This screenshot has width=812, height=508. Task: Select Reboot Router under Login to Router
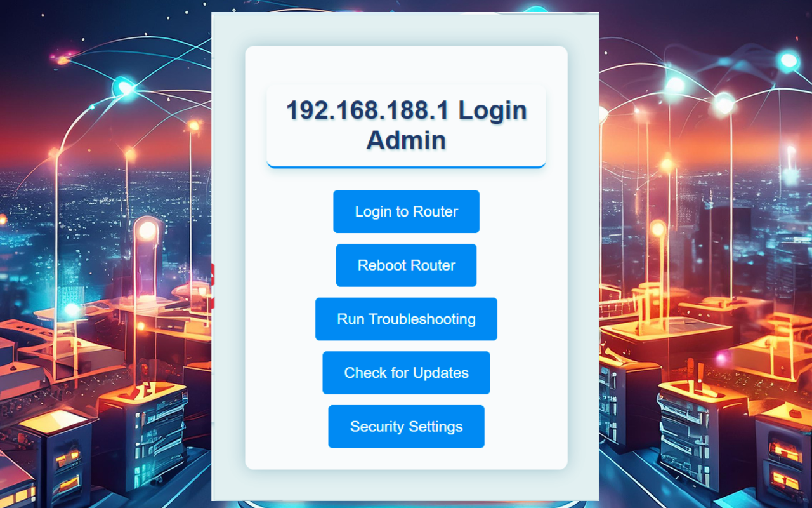tap(406, 265)
